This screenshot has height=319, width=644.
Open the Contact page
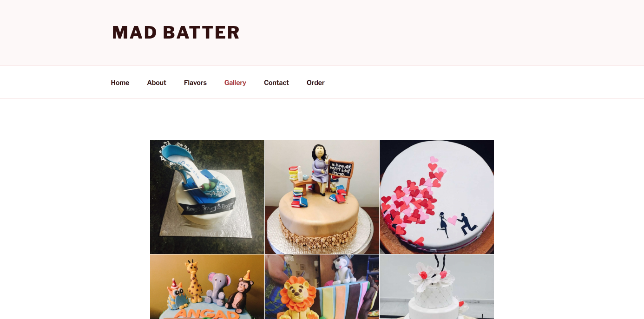[276, 83]
